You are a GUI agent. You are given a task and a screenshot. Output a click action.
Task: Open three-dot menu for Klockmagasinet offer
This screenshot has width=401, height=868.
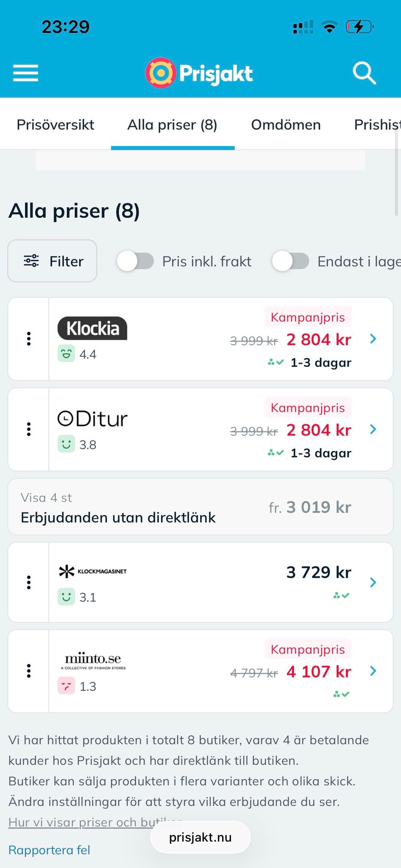pyautogui.click(x=29, y=582)
